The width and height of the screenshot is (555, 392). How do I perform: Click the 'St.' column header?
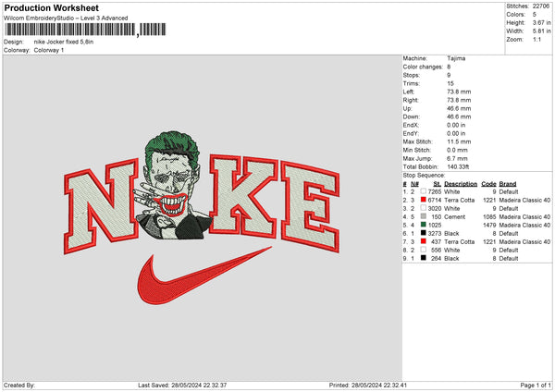(438, 184)
